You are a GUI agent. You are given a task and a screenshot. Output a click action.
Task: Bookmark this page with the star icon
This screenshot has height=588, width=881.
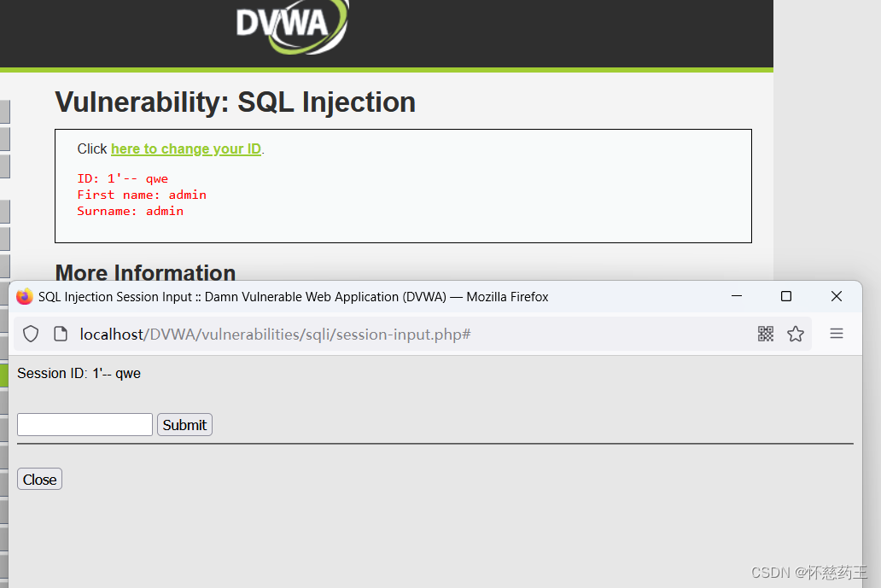796,335
